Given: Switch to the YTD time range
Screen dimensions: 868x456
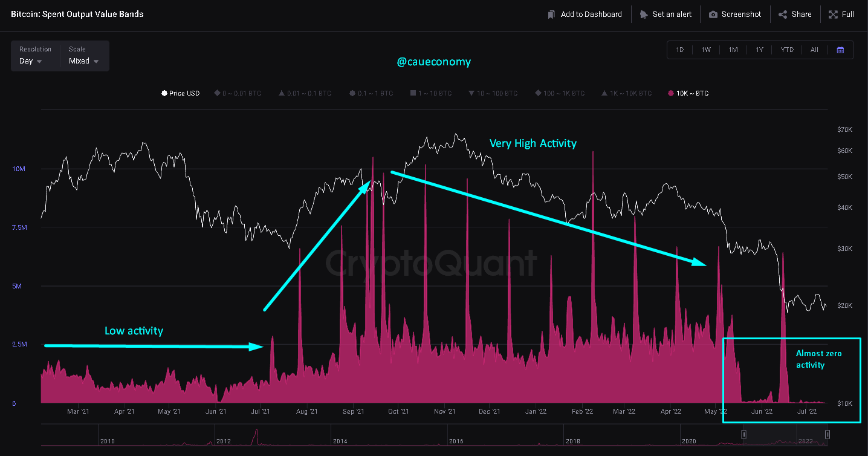Looking at the screenshot, I should (x=786, y=50).
